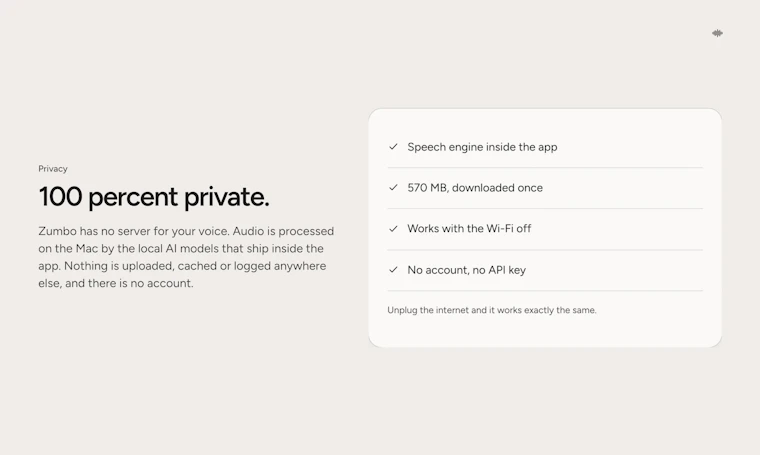Click the word 'private.' in the headline

click(x=226, y=198)
